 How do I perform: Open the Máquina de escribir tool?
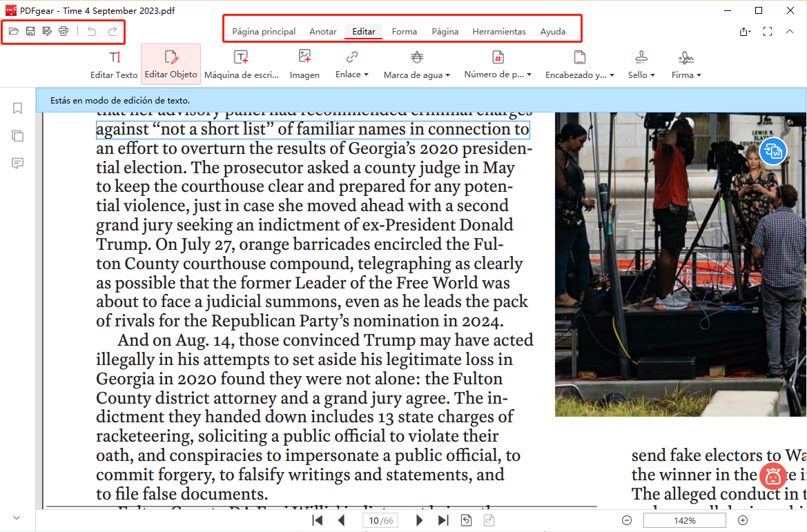pos(242,64)
